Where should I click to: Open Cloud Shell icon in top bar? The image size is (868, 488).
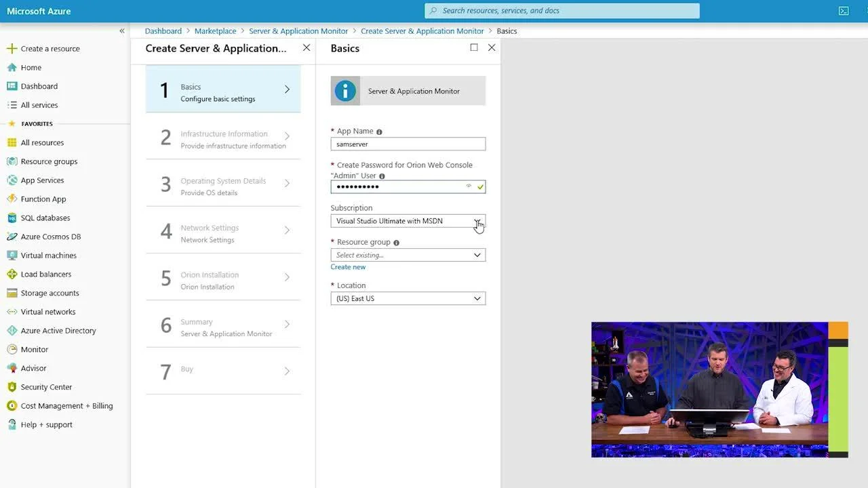tap(844, 11)
